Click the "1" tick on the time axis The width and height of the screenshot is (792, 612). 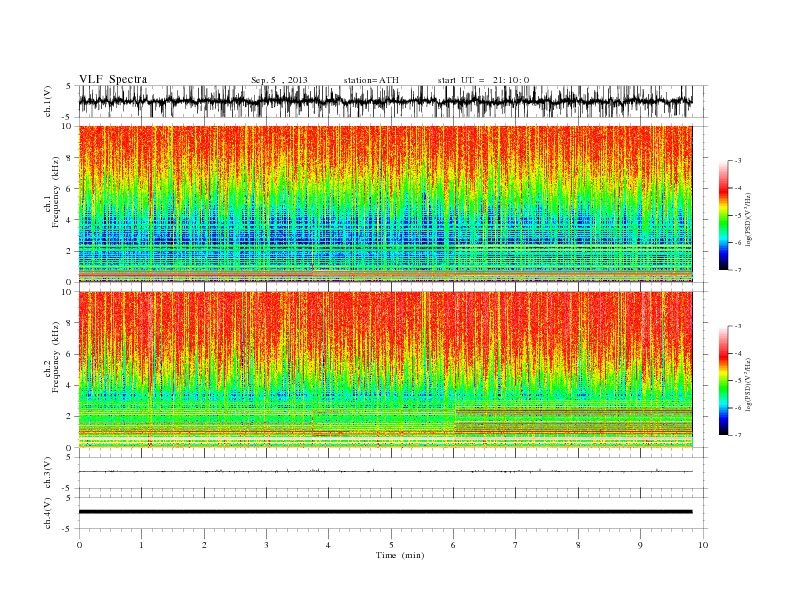(141, 545)
